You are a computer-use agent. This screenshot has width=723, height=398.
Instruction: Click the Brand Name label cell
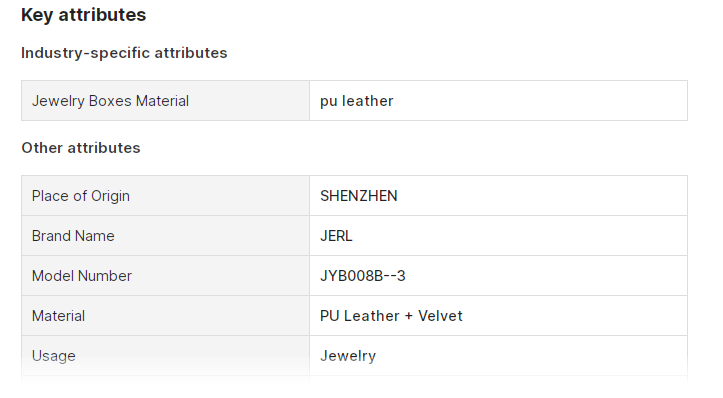click(x=166, y=236)
